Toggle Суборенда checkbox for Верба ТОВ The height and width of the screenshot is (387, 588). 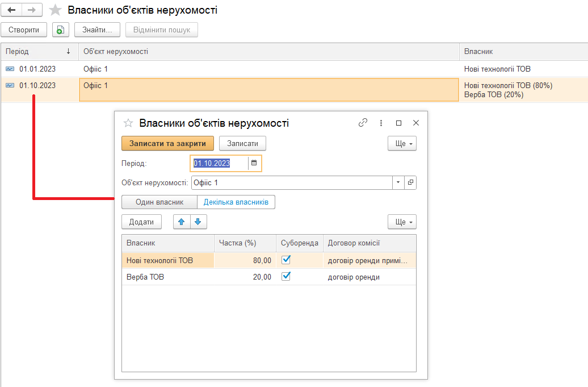[x=285, y=276]
